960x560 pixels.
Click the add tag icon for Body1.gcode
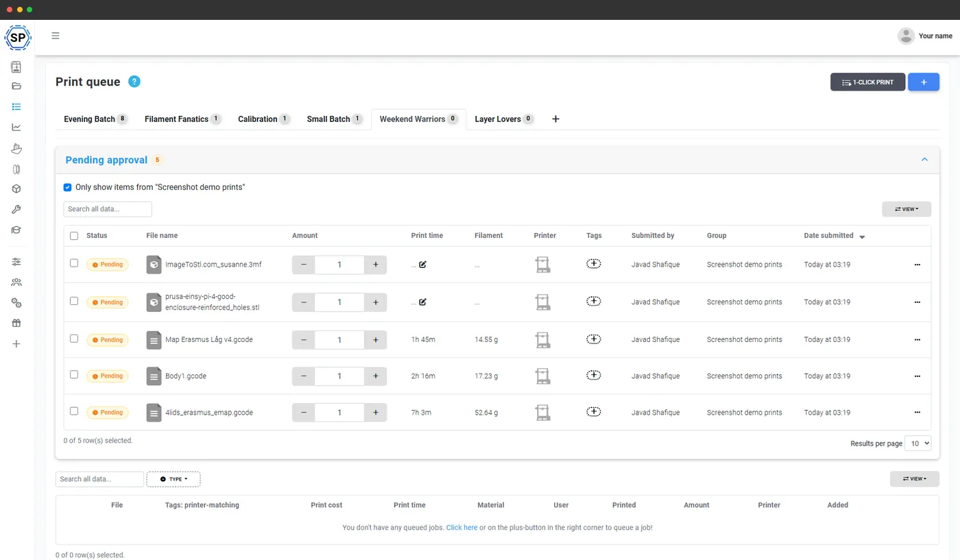click(594, 375)
